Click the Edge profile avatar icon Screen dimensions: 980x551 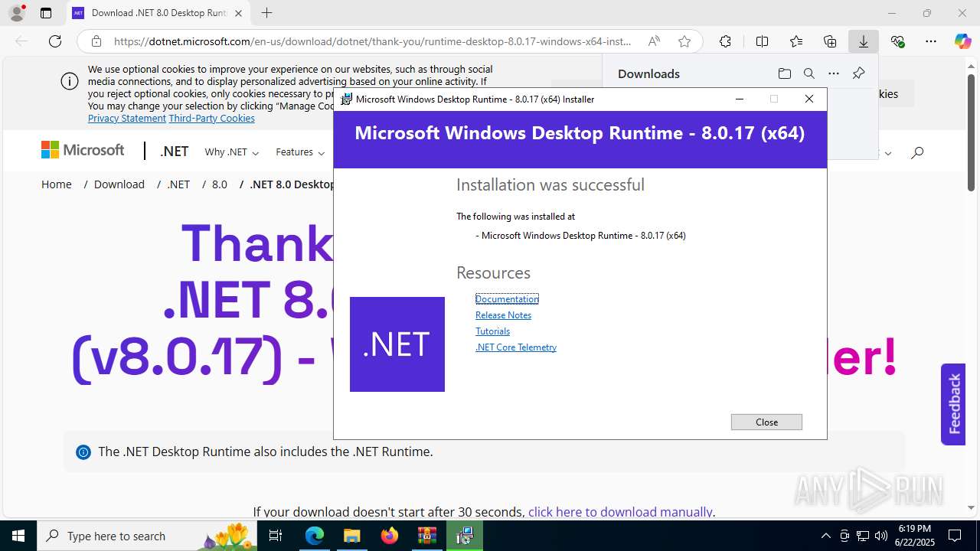[x=17, y=13]
